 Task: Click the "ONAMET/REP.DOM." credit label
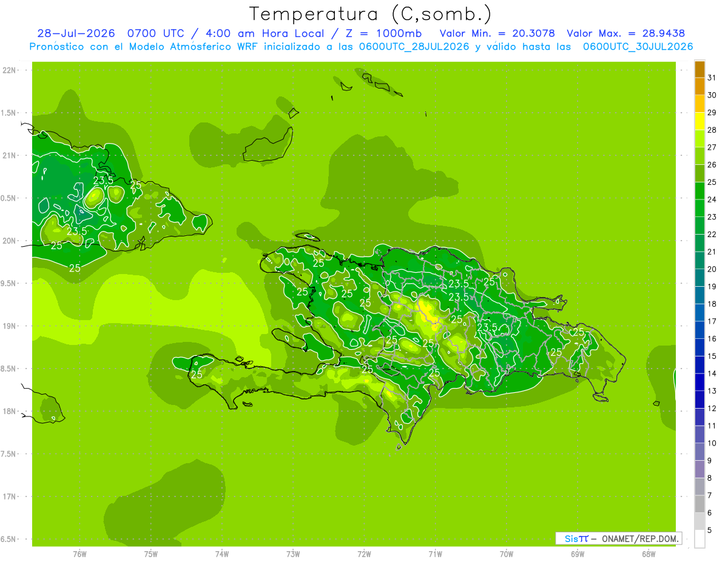[641, 538]
